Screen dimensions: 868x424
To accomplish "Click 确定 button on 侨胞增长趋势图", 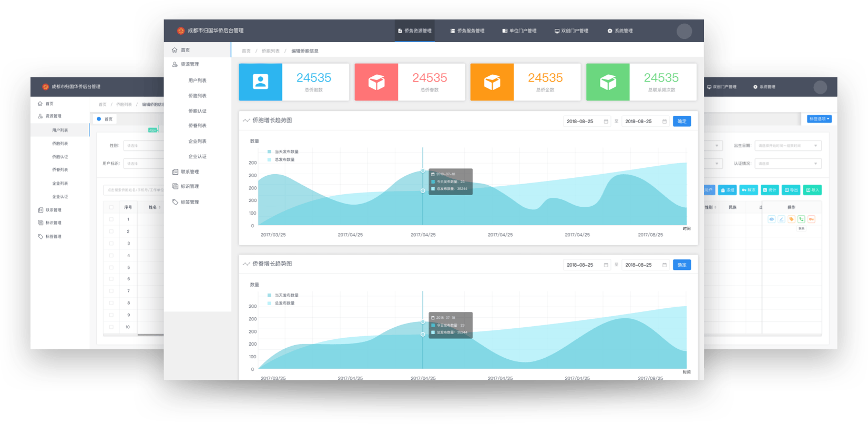I will tap(682, 122).
